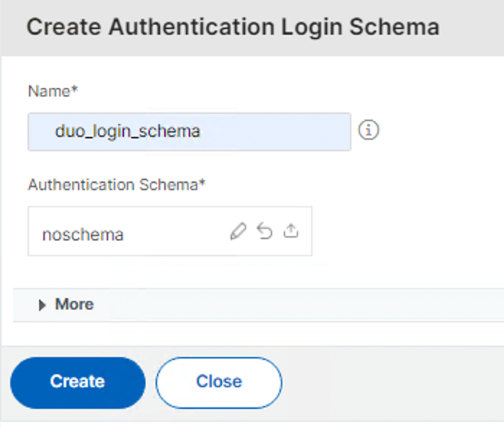Show the Name field help tooltip icon
The width and height of the screenshot is (504, 429).
click(369, 131)
